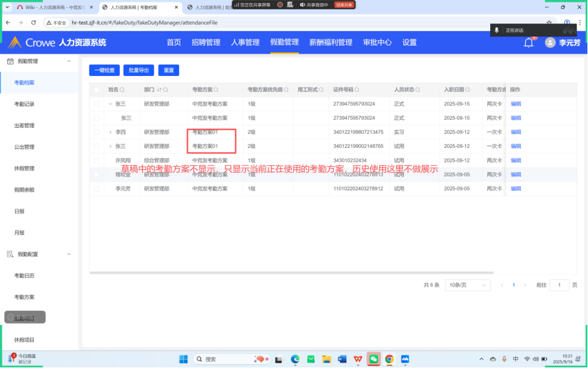Viewport: 588px width, 368px height.
Task: Click the sort icon in the 部门 column header
Action: coord(160,89)
